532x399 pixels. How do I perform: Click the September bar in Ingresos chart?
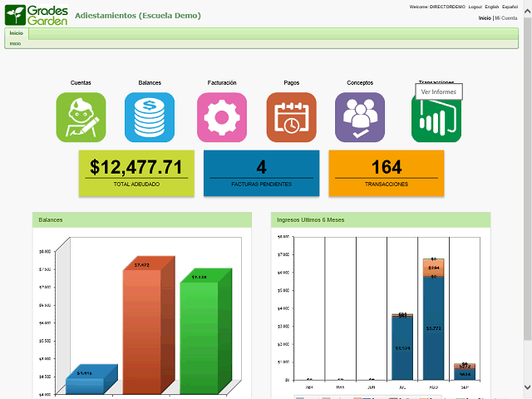[x=465, y=372]
